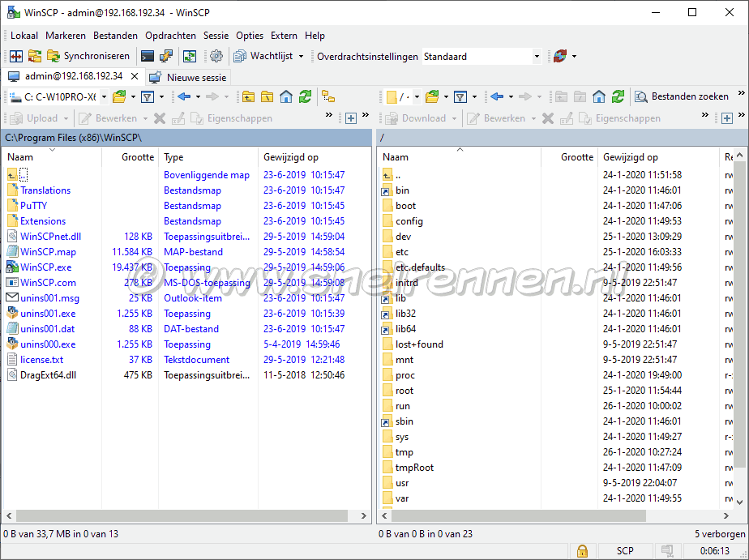Select the PuTTY folder
The image size is (749, 560).
tap(33, 206)
